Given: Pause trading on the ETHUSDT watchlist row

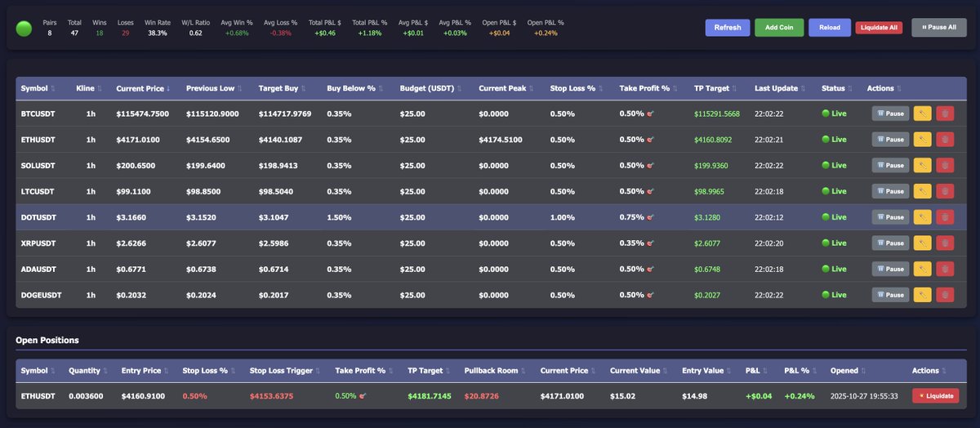Looking at the screenshot, I should (x=890, y=140).
